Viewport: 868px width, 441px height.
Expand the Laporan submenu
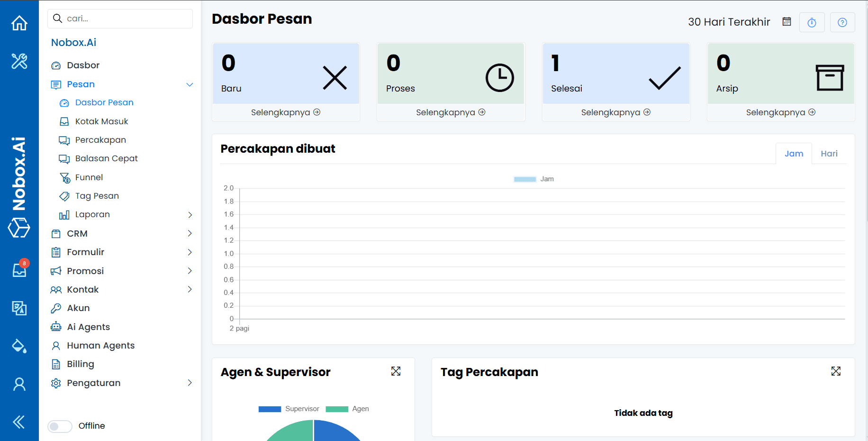pyautogui.click(x=190, y=214)
